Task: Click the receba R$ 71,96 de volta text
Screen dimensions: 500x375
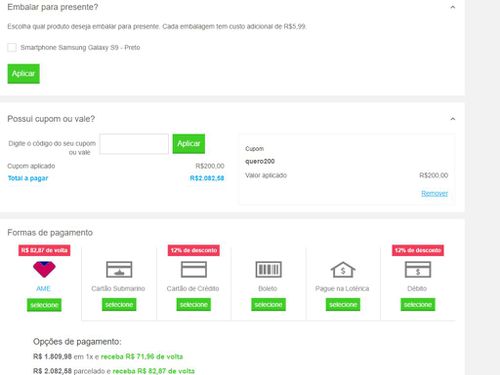Action: pyautogui.click(x=142, y=357)
